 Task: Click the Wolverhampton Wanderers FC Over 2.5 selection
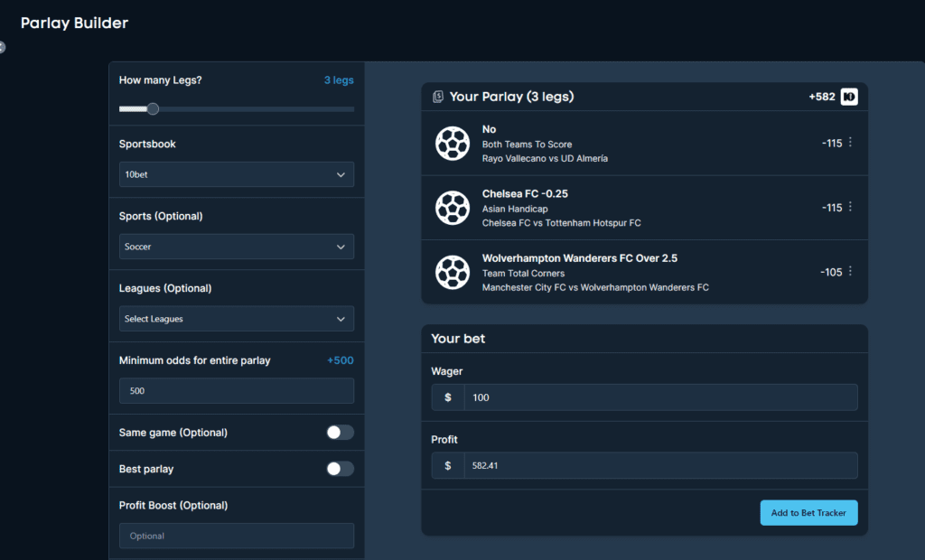pos(579,258)
